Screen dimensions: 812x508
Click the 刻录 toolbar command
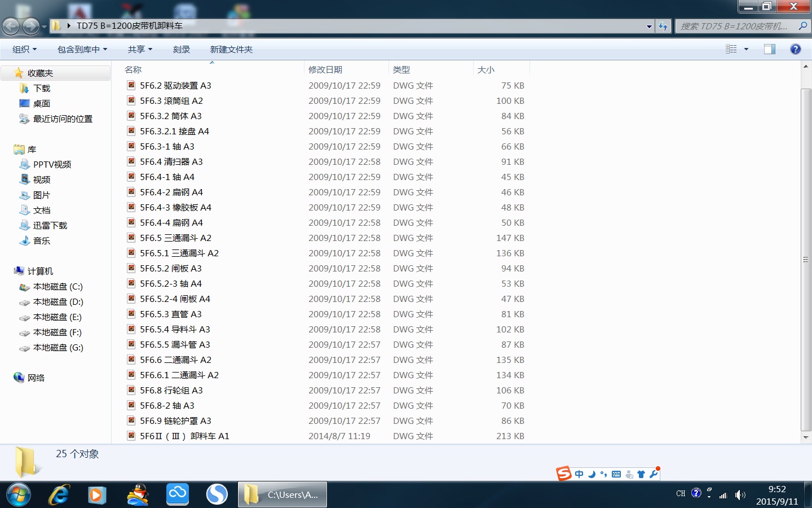(182, 50)
